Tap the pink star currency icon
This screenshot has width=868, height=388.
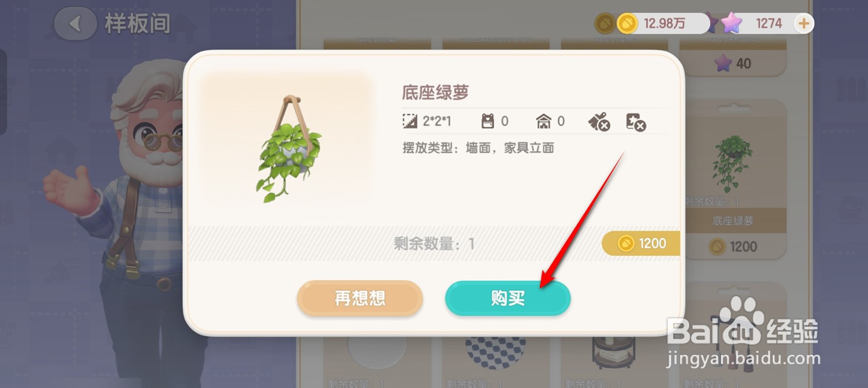[x=731, y=23]
